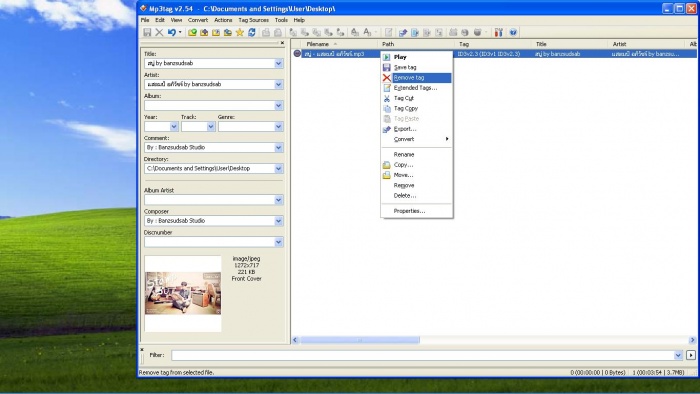Click the Favorites star icon

coord(240,32)
